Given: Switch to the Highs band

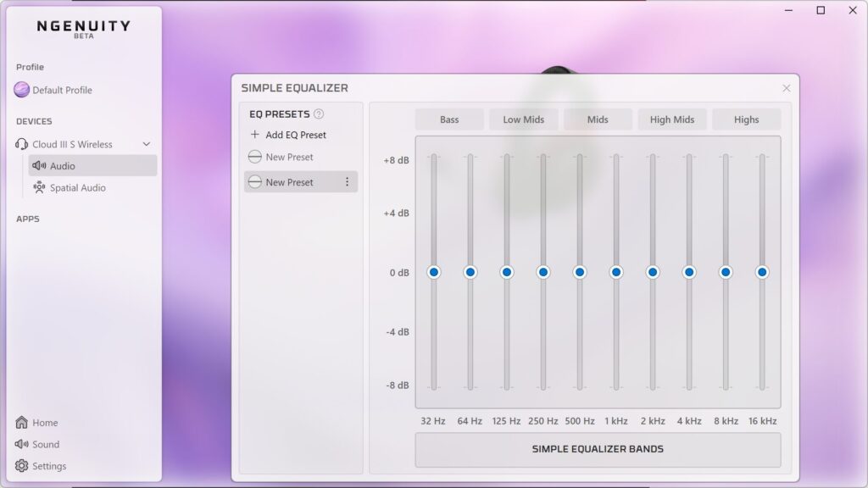Looking at the screenshot, I should 747,119.
